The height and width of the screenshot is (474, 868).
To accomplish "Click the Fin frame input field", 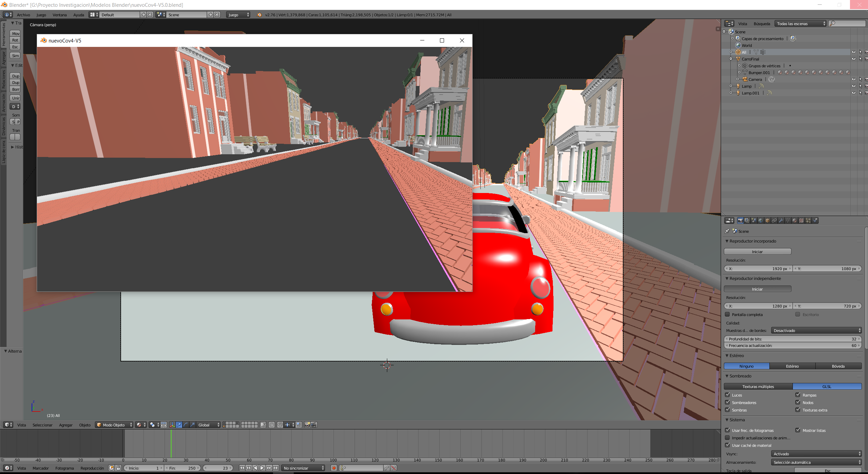I will (182, 468).
